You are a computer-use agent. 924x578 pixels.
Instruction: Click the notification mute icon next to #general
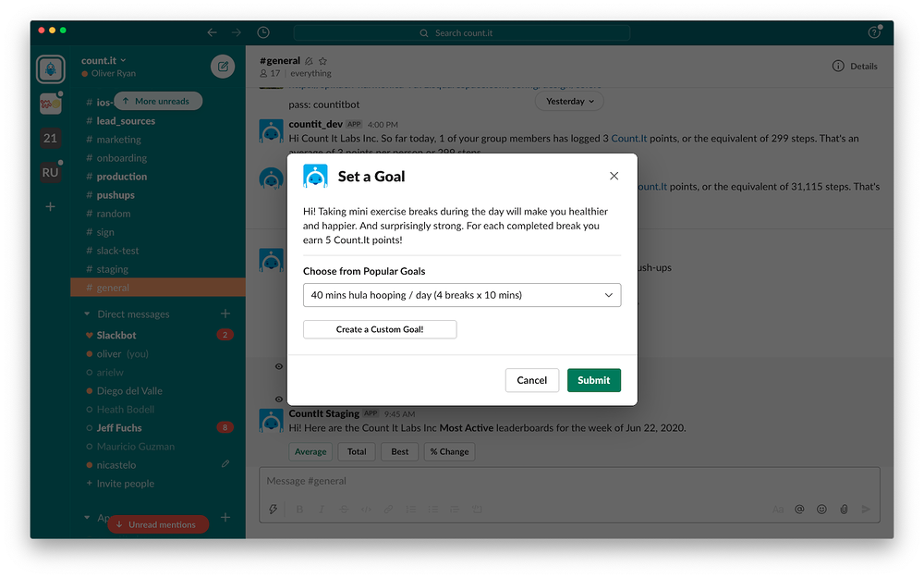(309, 61)
